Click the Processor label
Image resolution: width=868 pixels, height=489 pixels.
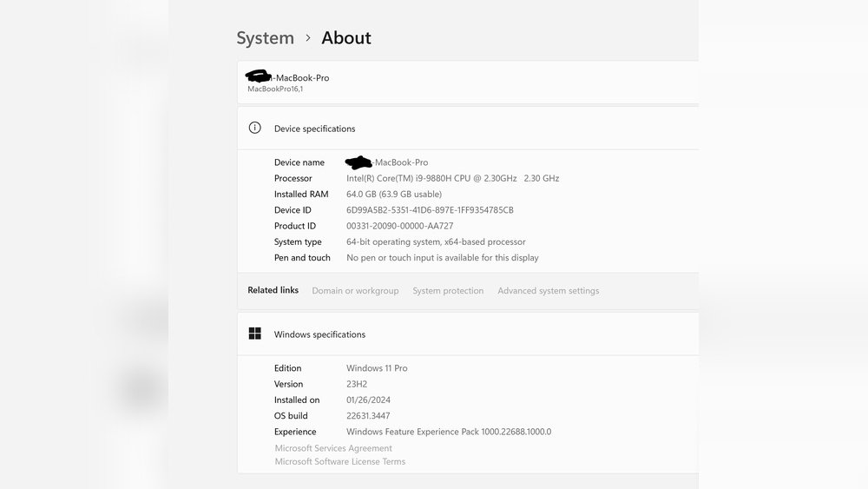[293, 178]
